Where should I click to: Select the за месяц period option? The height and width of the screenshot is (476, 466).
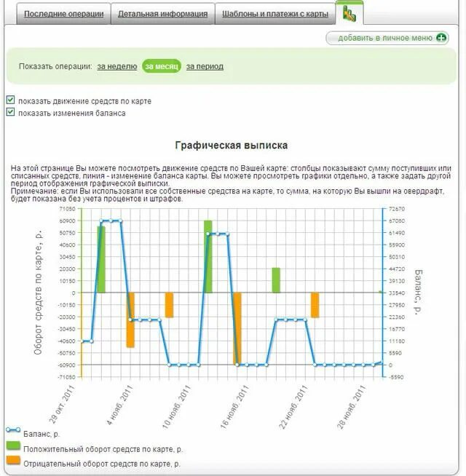pyautogui.click(x=162, y=66)
